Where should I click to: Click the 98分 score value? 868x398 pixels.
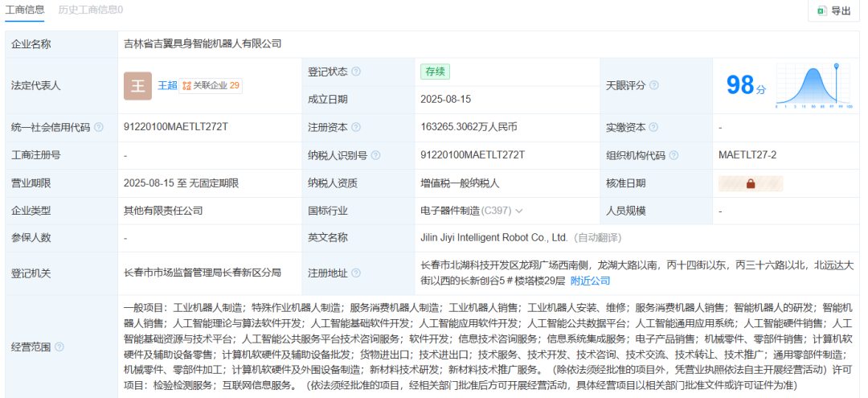click(746, 85)
